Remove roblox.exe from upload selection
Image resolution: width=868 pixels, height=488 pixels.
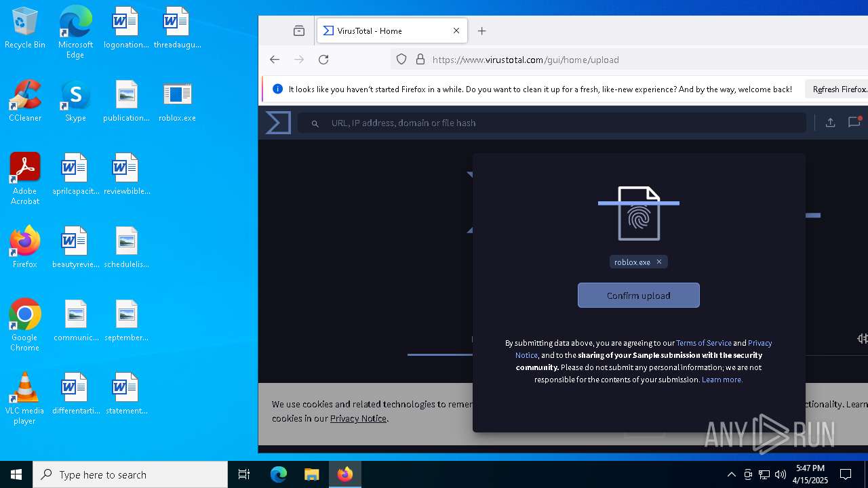658,262
